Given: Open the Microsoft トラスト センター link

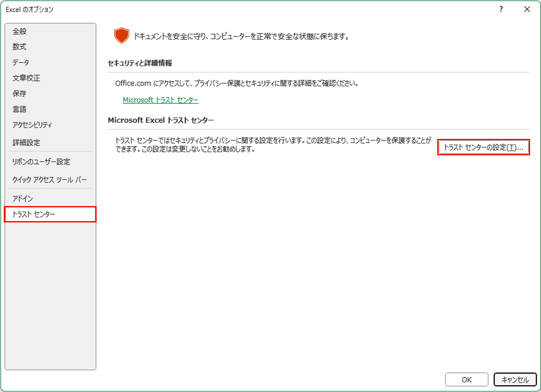Looking at the screenshot, I should coord(160,100).
